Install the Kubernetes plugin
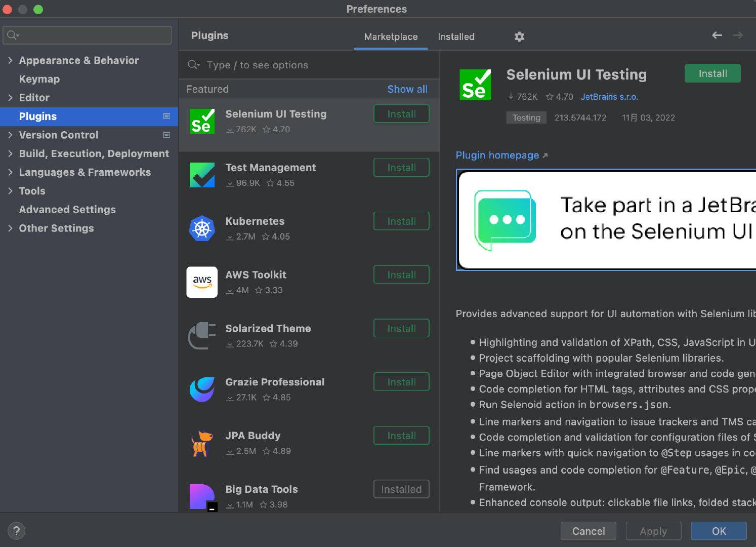The height and width of the screenshot is (547, 756). tap(401, 221)
